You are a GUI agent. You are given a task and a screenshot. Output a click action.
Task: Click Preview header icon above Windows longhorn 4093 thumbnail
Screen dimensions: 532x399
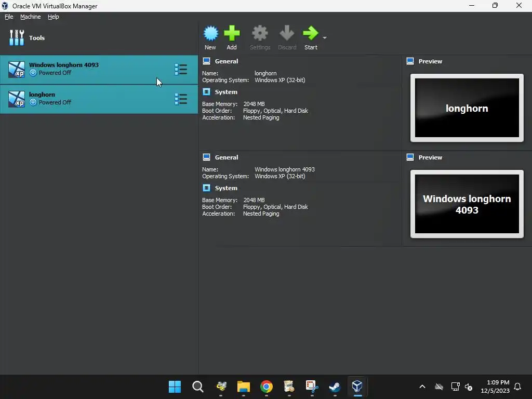pyautogui.click(x=410, y=157)
